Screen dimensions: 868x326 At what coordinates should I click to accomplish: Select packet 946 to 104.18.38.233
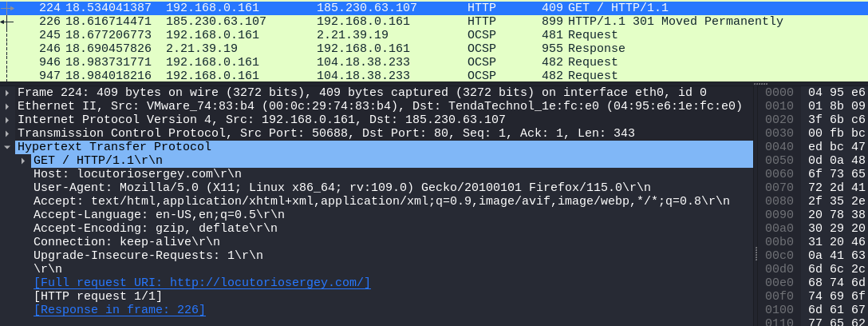click(434, 62)
